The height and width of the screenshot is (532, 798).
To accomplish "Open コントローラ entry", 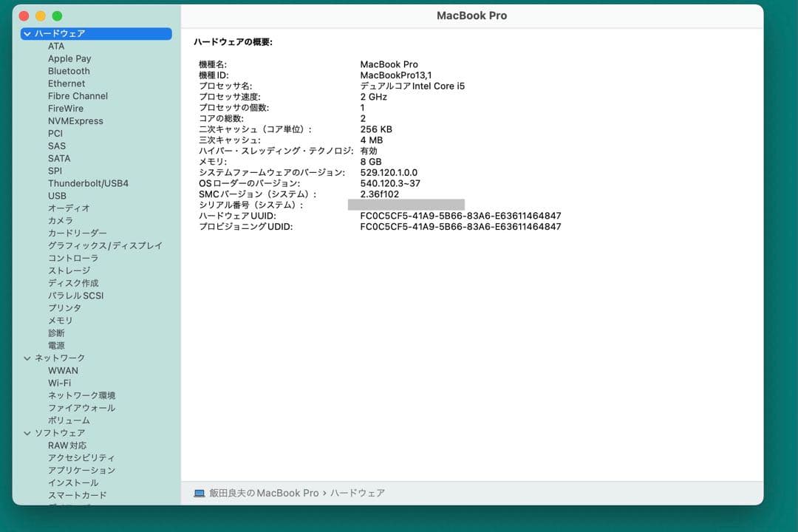I will 73,258.
